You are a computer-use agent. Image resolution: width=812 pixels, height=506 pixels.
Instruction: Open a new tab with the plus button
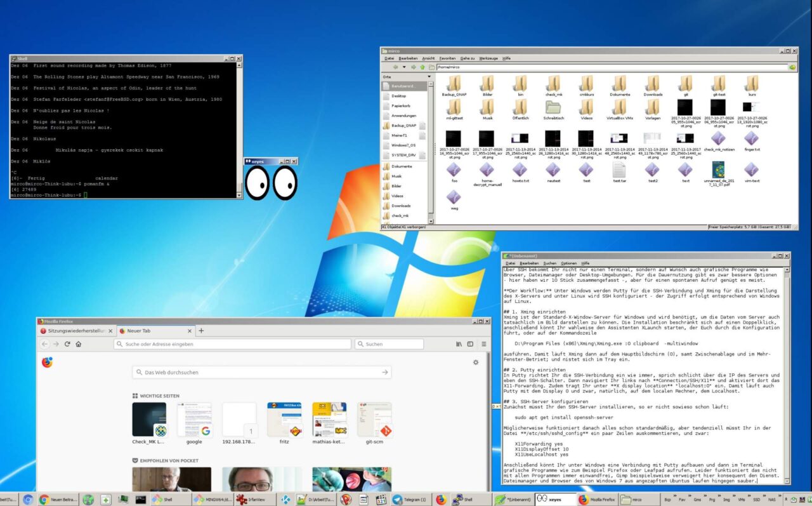point(201,331)
